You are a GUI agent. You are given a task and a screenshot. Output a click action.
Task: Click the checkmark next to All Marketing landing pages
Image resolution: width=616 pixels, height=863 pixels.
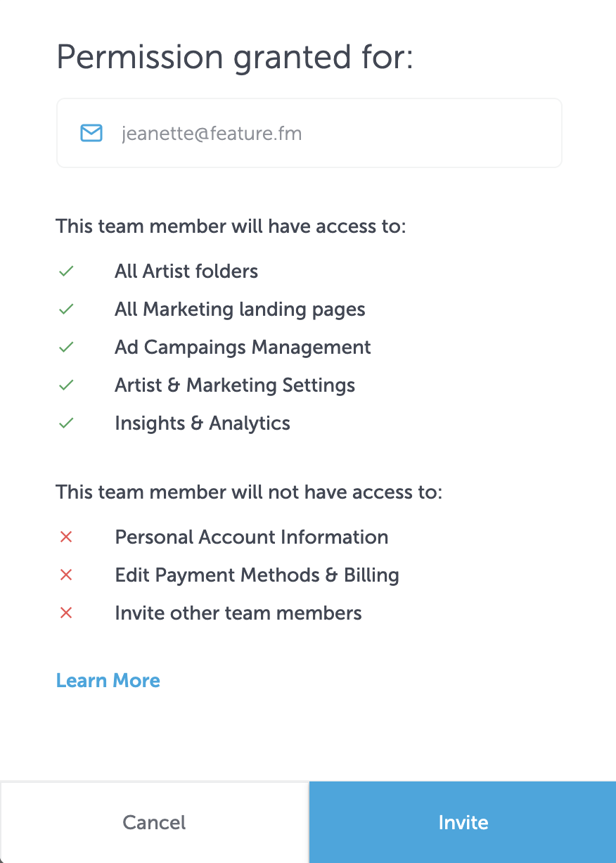pos(66,309)
